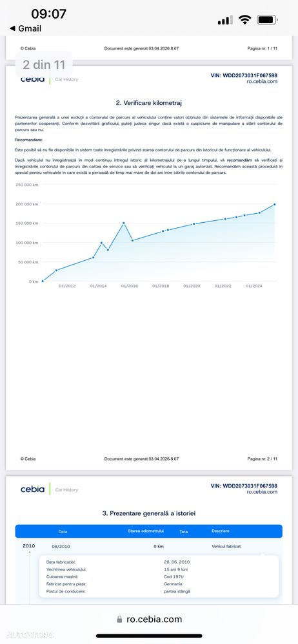Tap the cellular signal bars icon
Image resolution: width=298 pixels, height=644 pixels.
225,20
